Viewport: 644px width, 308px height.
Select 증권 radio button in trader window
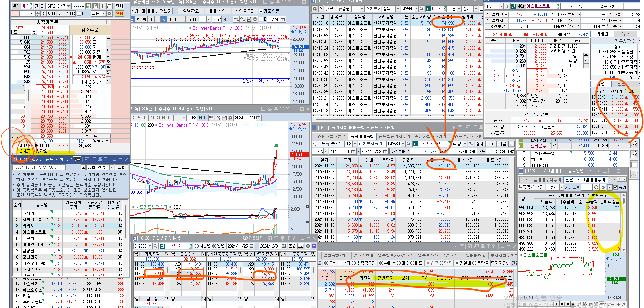[x=340, y=9]
